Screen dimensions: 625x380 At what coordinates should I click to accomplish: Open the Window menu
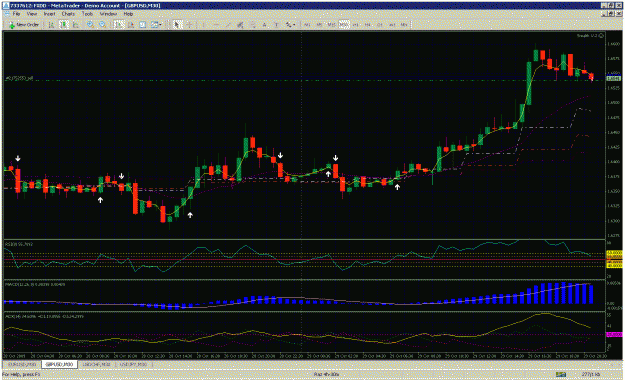pos(108,14)
